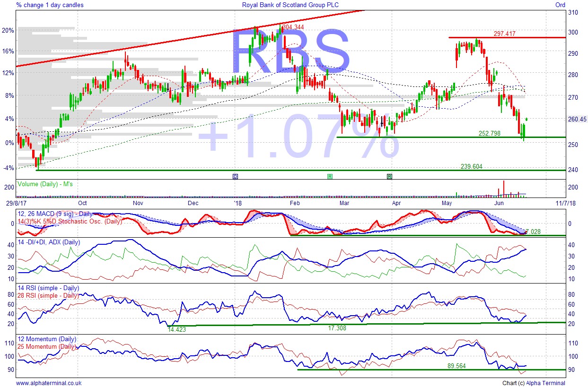This screenshot has width=588, height=387.
Task: Click the '28 RSI (simple - Daily)' label
Action: (48, 295)
